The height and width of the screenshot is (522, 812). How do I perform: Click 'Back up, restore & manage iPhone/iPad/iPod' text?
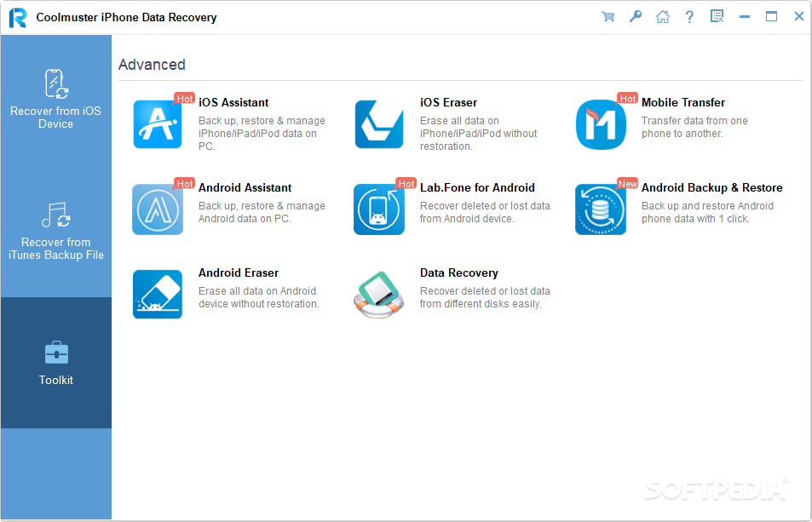coord(262,134)
